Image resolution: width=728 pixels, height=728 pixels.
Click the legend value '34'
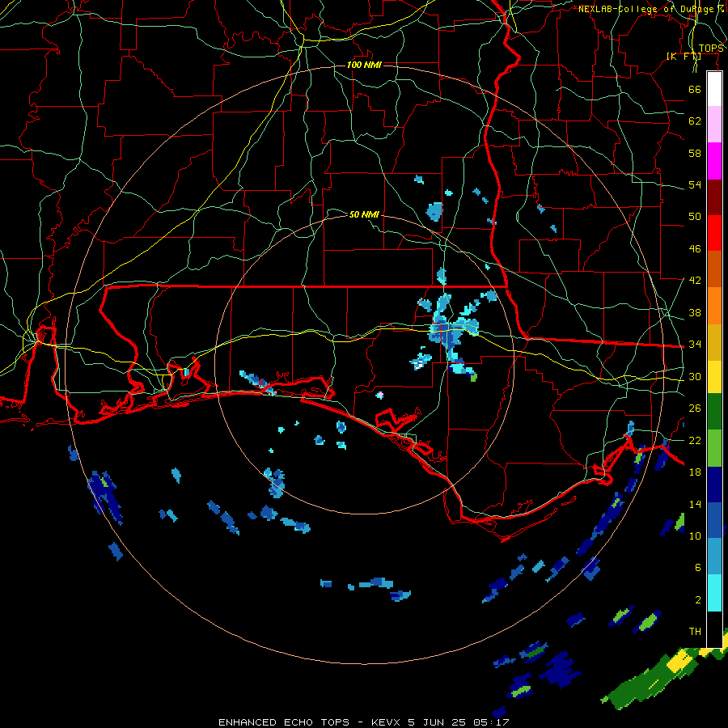[x=695, y=344]
